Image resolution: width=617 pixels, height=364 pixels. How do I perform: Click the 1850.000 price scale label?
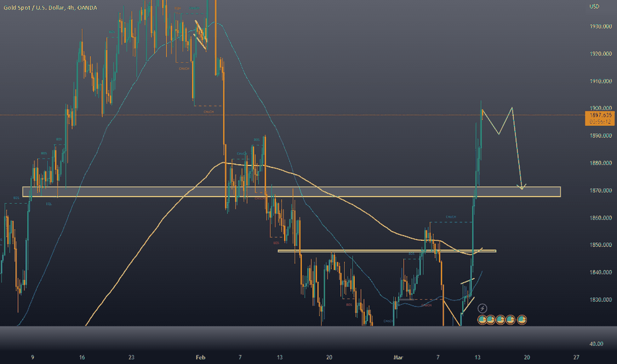600,245
